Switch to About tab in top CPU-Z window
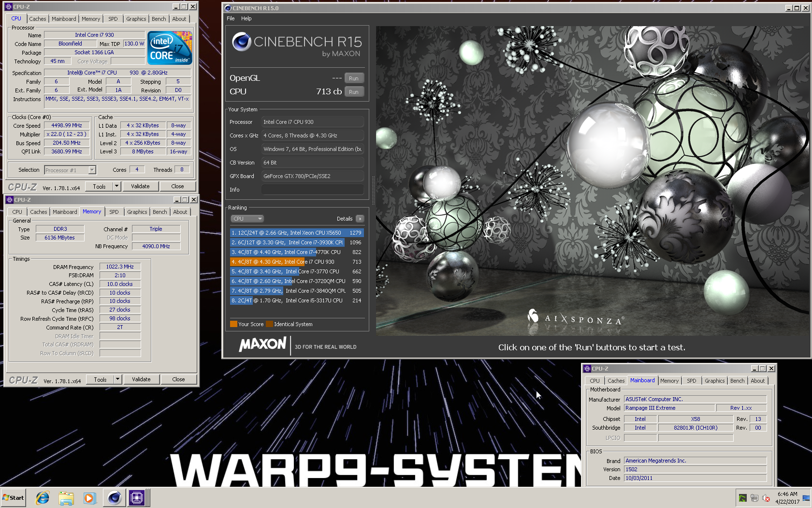This screenshot has height=508, width=812. (179, 19)
